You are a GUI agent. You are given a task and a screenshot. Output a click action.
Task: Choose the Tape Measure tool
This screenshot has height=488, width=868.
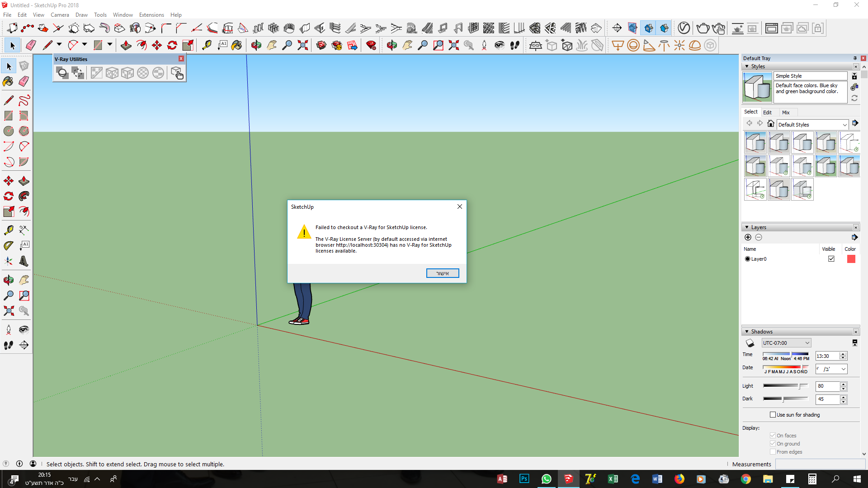pyautogui.click(x=8, y=230)
